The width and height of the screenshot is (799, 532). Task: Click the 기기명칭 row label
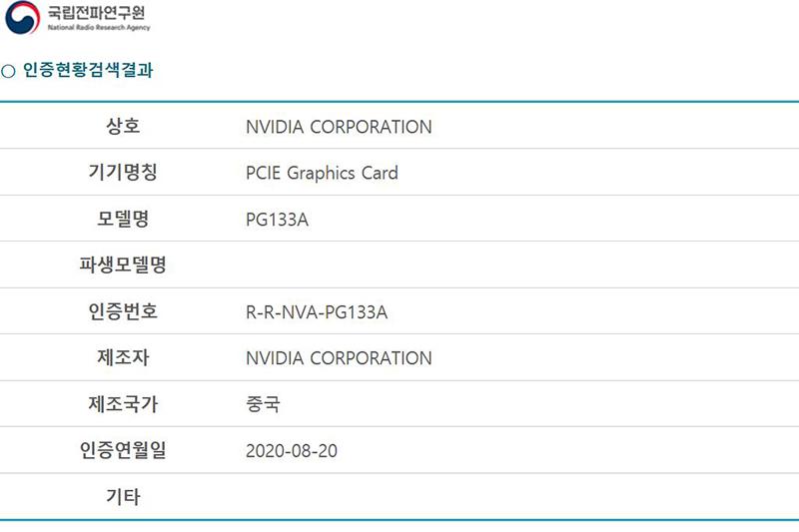tap(123, 173)
